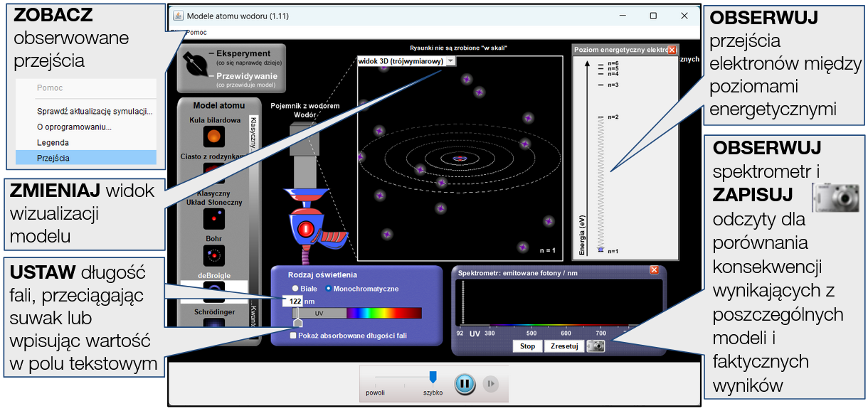Maximize the Modele atomu wodoru window
The width and height of the screenshot is (868, 411).
pos(653,16)
